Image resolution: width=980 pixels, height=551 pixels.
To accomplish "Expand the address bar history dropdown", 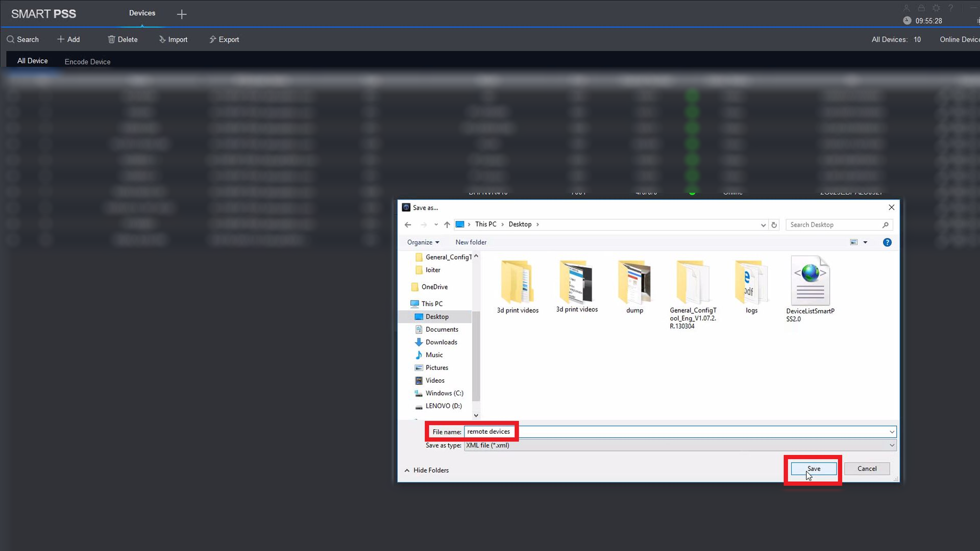I will click(763, 225).
